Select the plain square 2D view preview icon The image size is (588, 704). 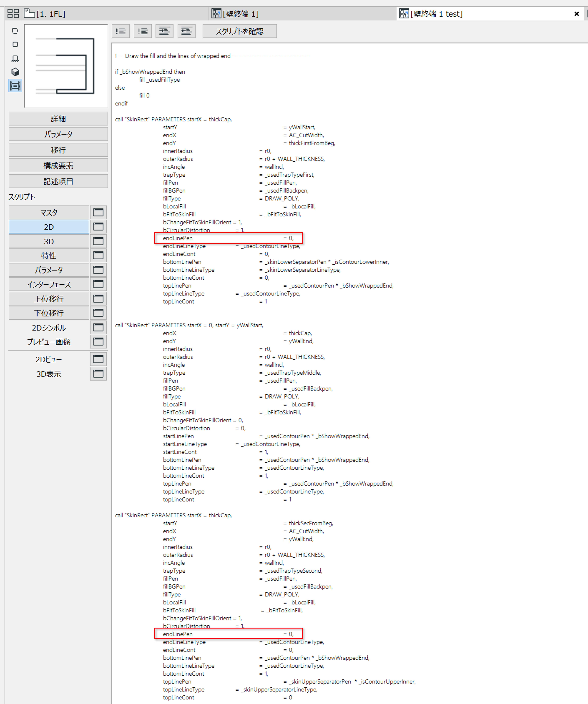coord(15,44)
